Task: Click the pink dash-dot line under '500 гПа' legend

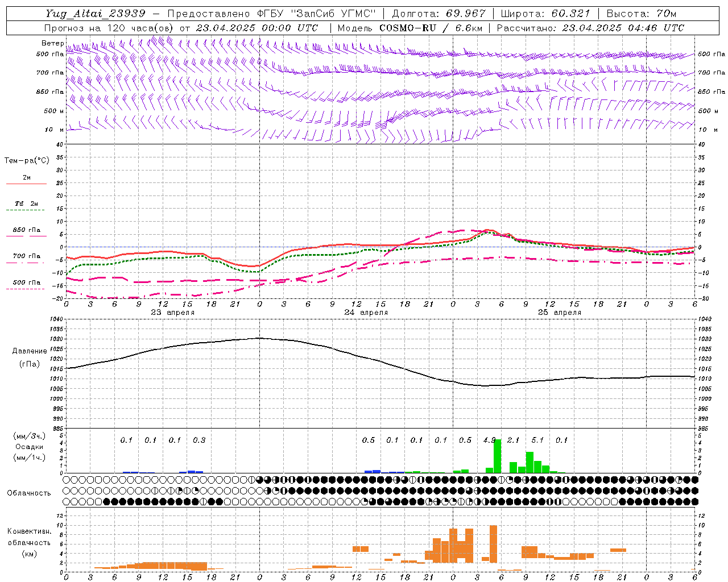Action: click(25, 289)
